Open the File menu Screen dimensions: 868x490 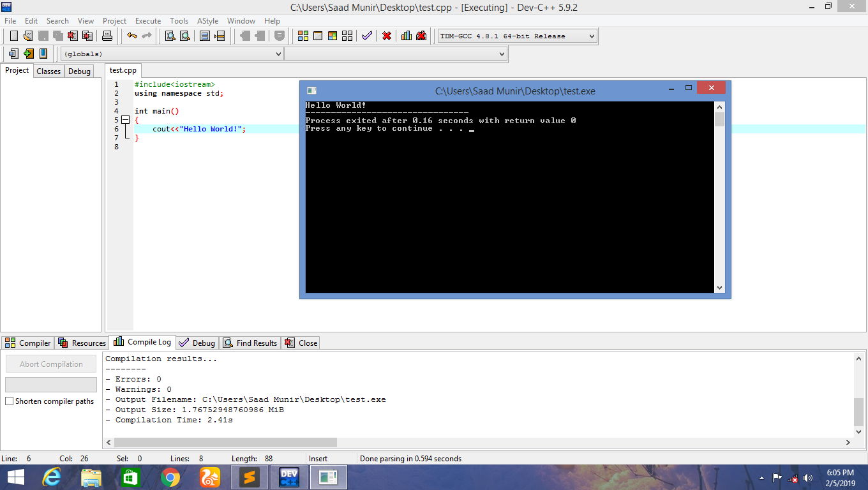[x=10, y=21]
